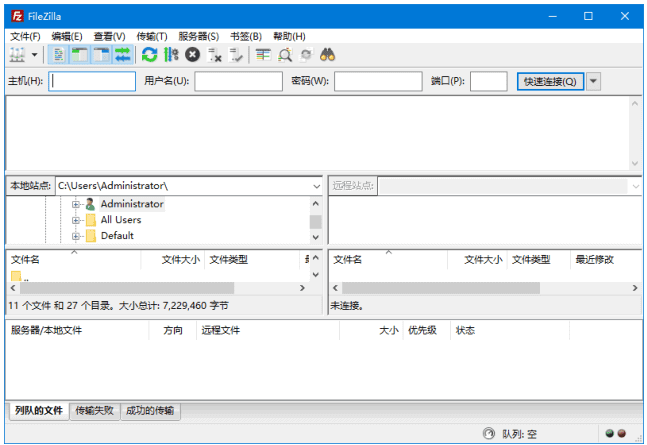647x445 pixels.
Task: Open the 查看(V) menu
Action: (x=109, y=36)
